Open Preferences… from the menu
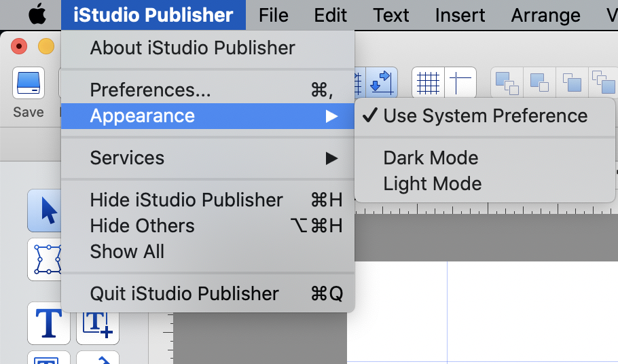 [208, 90]
